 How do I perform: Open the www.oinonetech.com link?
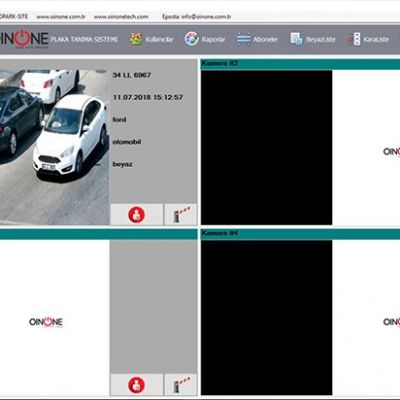(x=121, y=17)
